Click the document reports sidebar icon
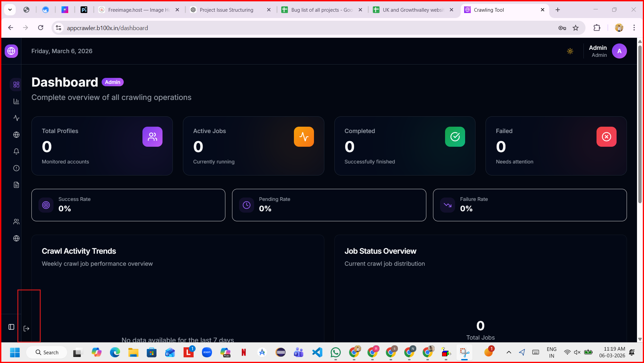The width and height of the screenshot is (644, 363). click(16, 185)
